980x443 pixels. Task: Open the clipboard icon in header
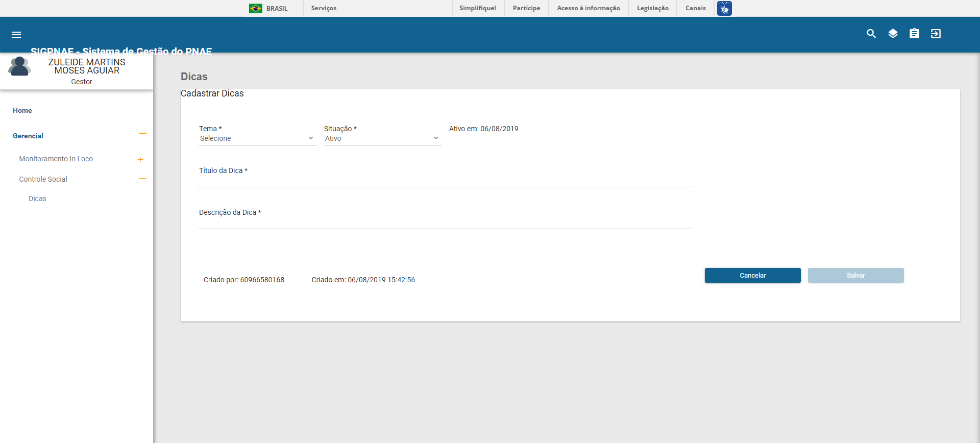tap(914, 34)
